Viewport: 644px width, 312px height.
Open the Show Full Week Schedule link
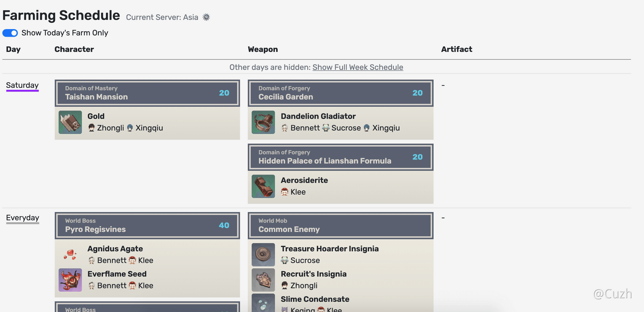pos(358,67)
